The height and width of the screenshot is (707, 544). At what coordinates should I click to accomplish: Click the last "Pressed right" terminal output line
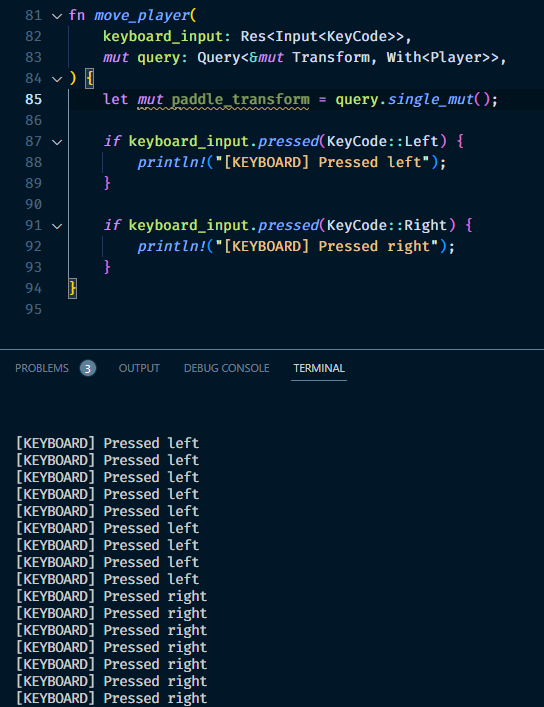(x=111, y=698)
